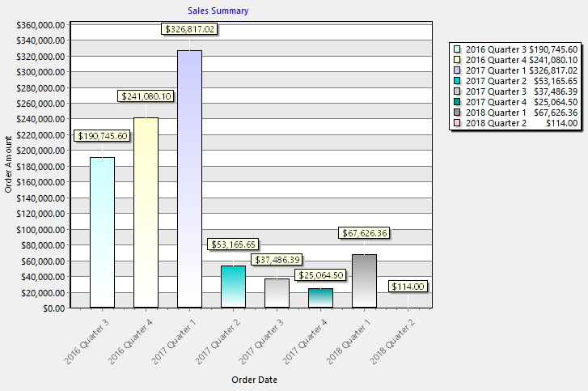This screenshot has width=588, height=391.
Task: Click the $241,080.10 data label above bar
Action: [146, 96]
